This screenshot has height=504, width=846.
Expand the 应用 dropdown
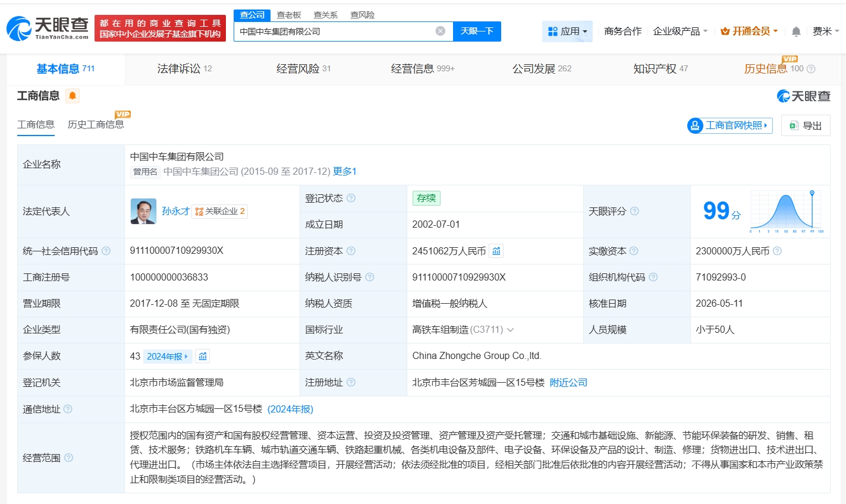coord(567,31)
